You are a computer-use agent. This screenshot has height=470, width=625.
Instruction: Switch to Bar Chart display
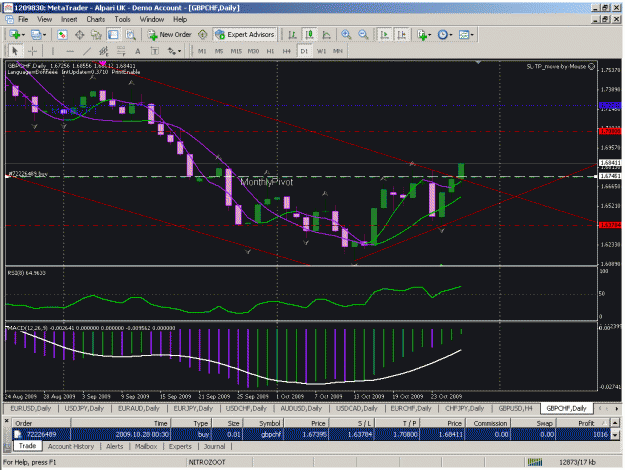coord(292,35)
